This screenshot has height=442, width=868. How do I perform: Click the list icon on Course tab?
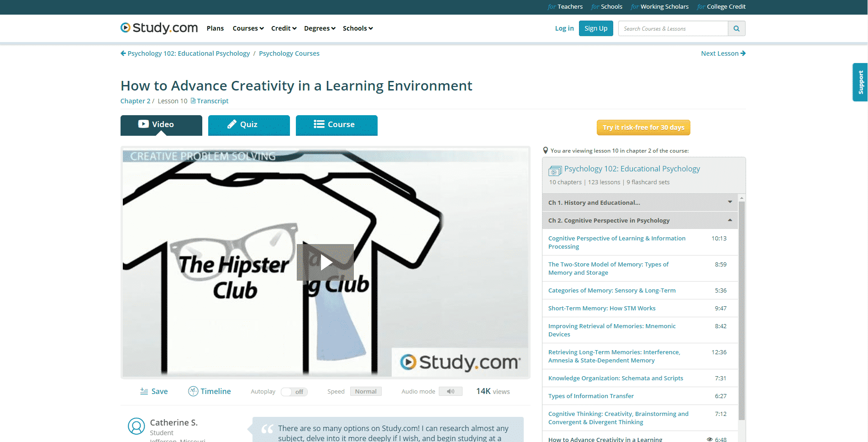[319, 124]
